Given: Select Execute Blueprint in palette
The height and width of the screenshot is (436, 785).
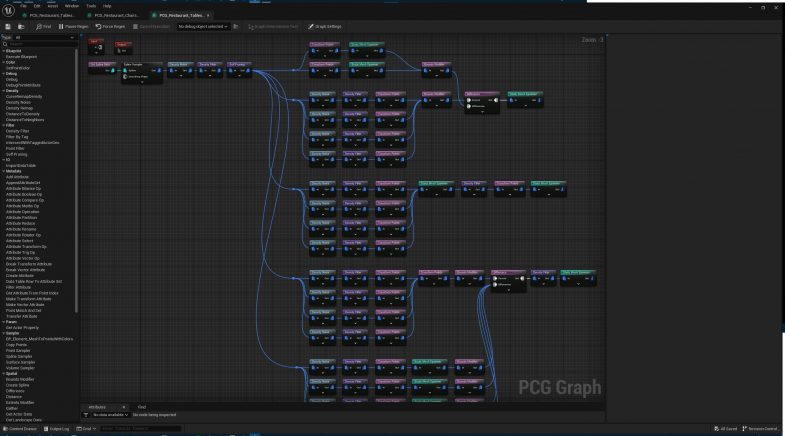Looking at the screenshot, I should coord(22,57).
